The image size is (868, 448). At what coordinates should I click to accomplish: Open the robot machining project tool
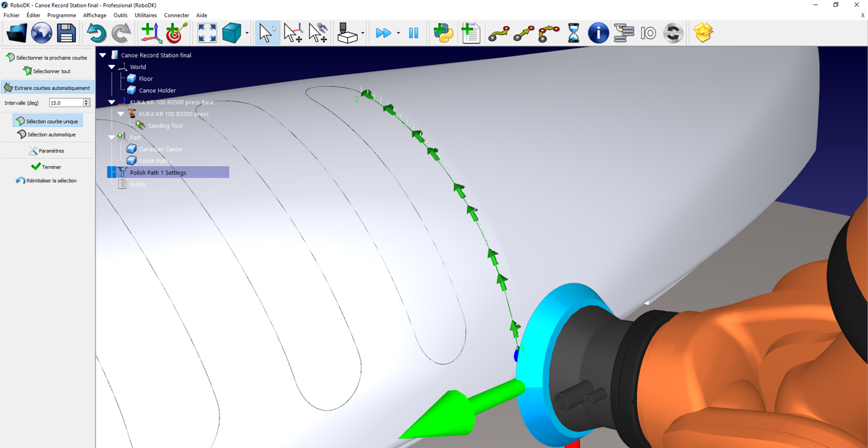click(347, 33)
